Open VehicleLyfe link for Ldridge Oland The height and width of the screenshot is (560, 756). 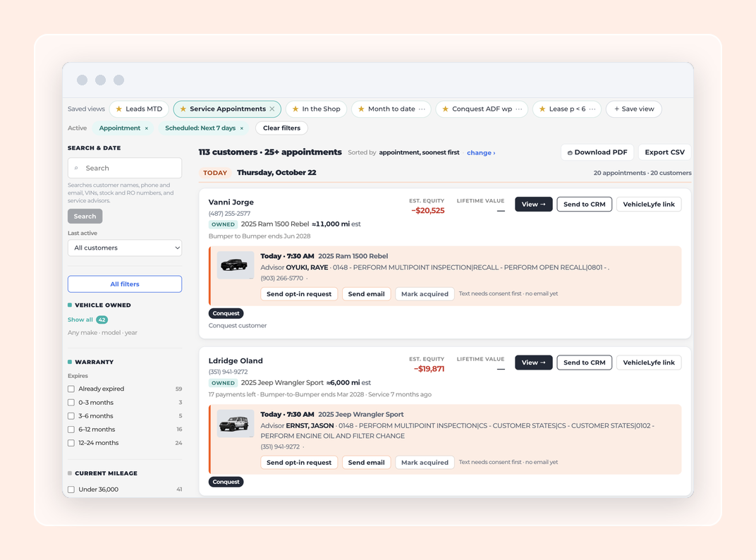click(649, 363)
